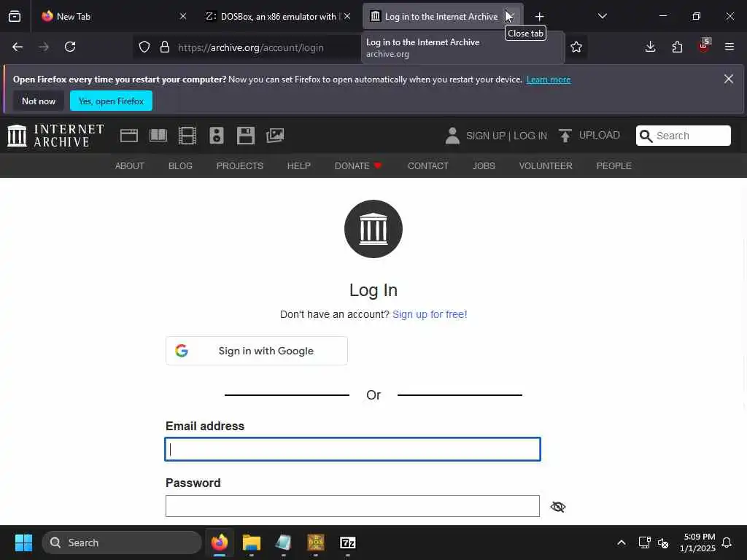Click the Windows taskbar Search box
The image size is (747, 560).
(x=122, y=542)
